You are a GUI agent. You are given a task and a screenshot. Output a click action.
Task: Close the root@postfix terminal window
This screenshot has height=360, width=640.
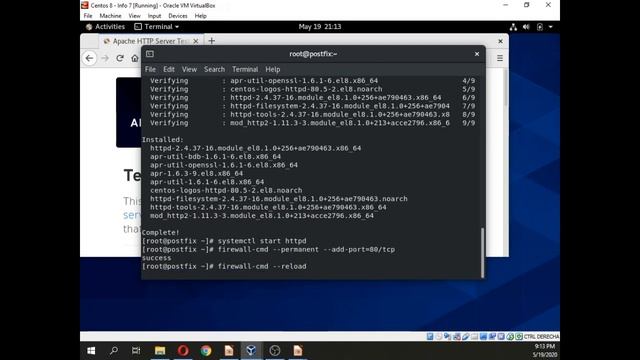click(477, 54)
